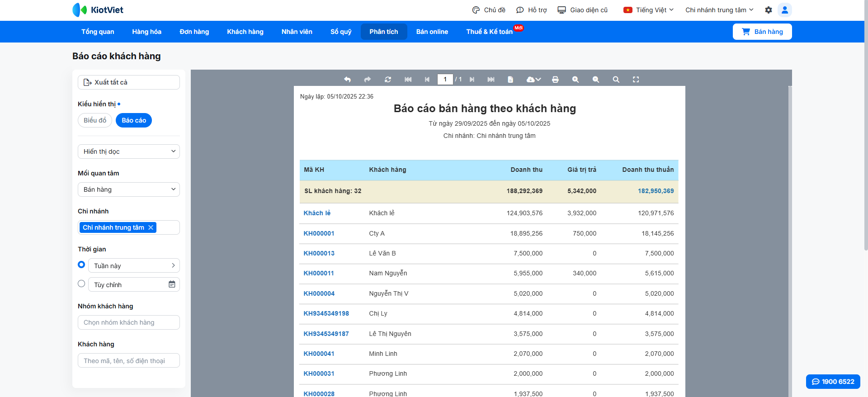Open customer link KH000001
Image resolution: width=868 pixels, height=397 pixels.
pyautogui.click(x=319, y=233)
